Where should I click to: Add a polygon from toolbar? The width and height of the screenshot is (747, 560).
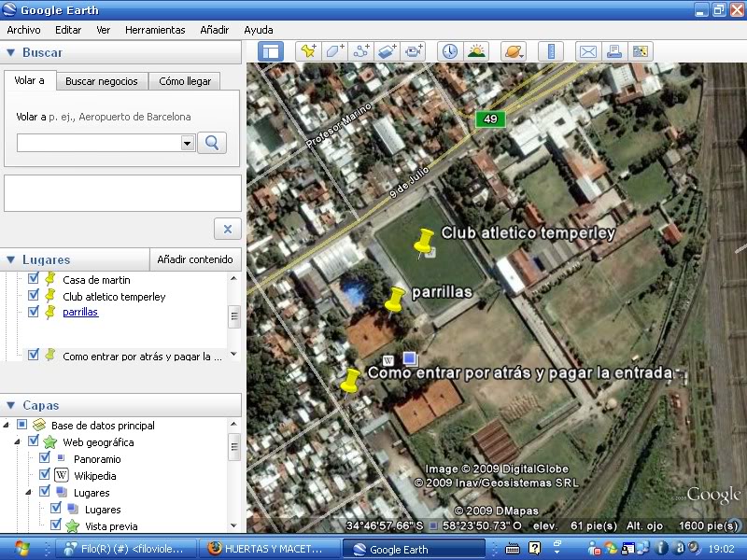(334, 51)
